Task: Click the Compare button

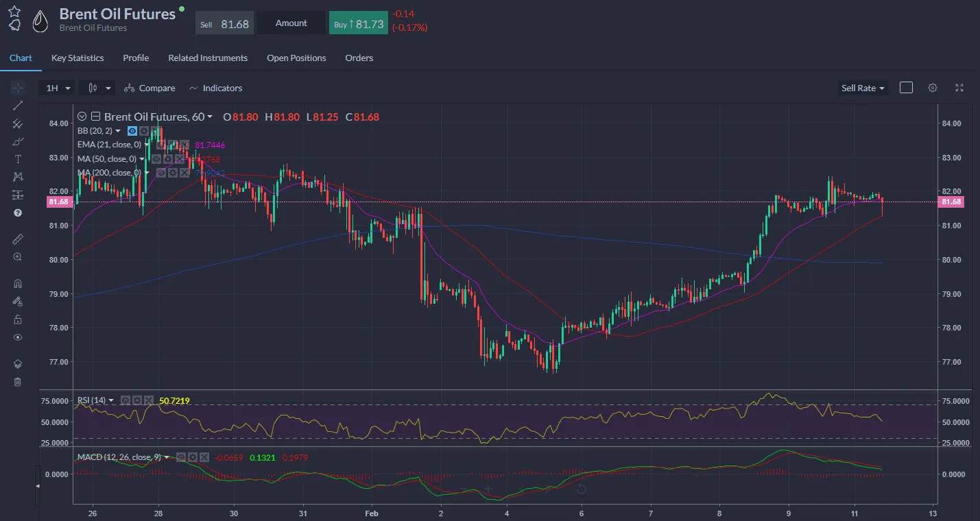Action: click(x=150, y=88)
